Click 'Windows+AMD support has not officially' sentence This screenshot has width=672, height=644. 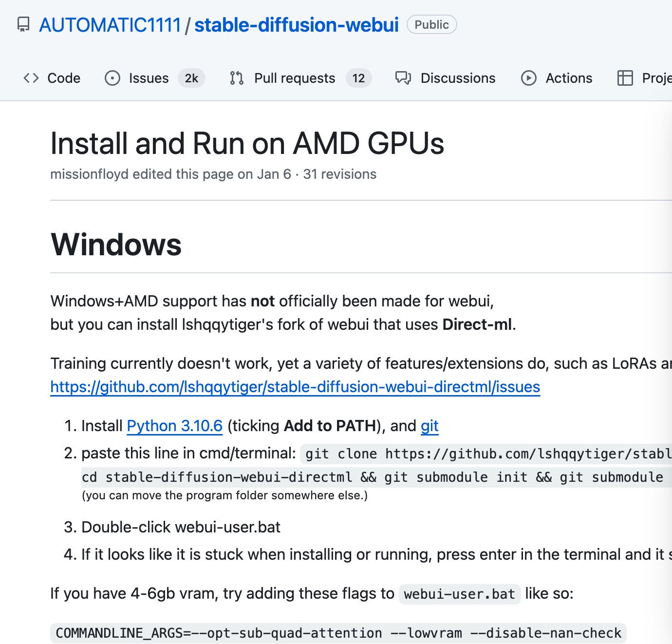[x=272, y=301]
